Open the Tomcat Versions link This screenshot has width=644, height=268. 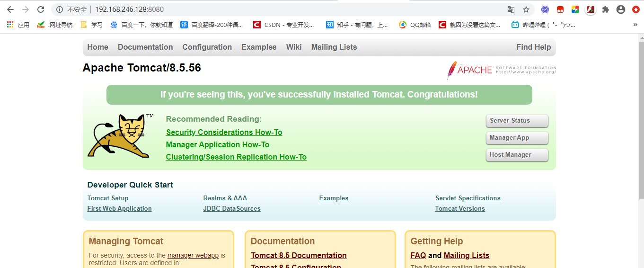(460, 208)
